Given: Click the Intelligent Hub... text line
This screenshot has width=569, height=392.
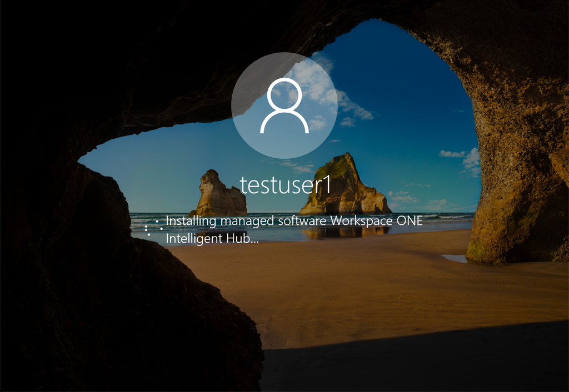Looking at the screenshot, I should click(212, 239).
